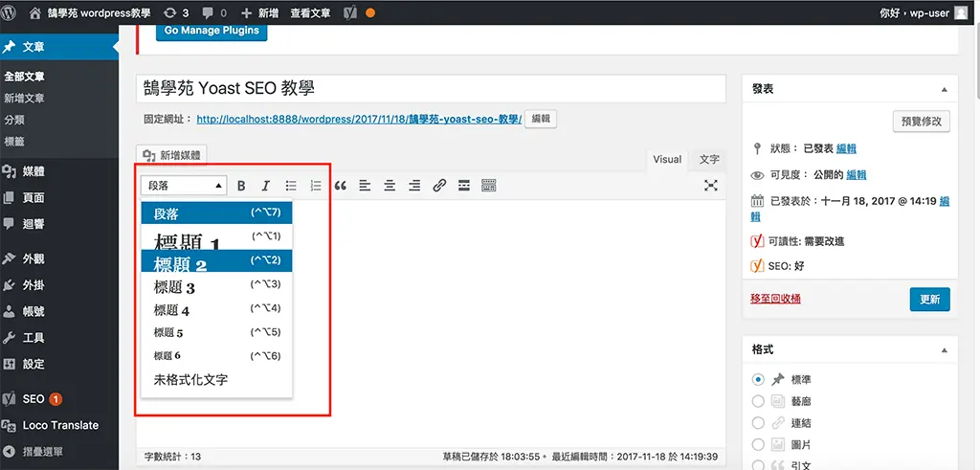The width and height of the screenshot is (980, 470).
Task: Click the post title input field
Action: [431, 89]
